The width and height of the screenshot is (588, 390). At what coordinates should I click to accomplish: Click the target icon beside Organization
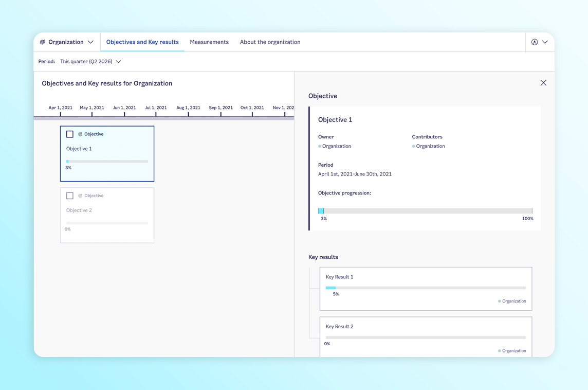point(43,42)
